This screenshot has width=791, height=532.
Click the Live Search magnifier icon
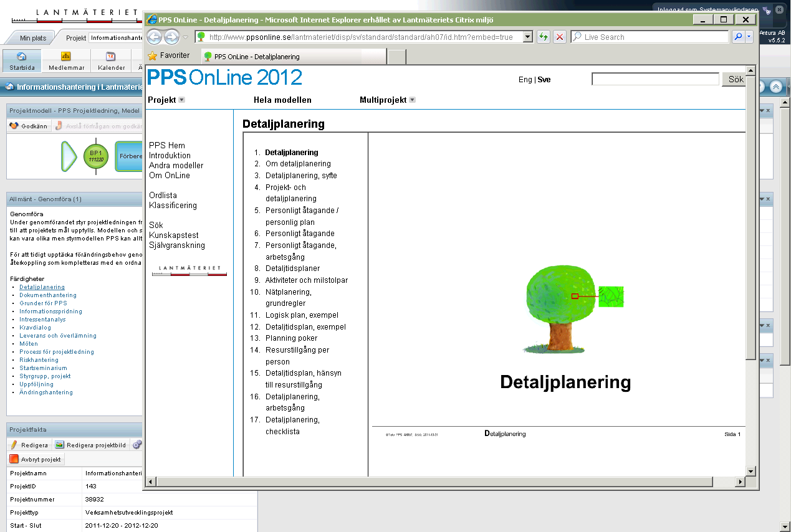738,37
